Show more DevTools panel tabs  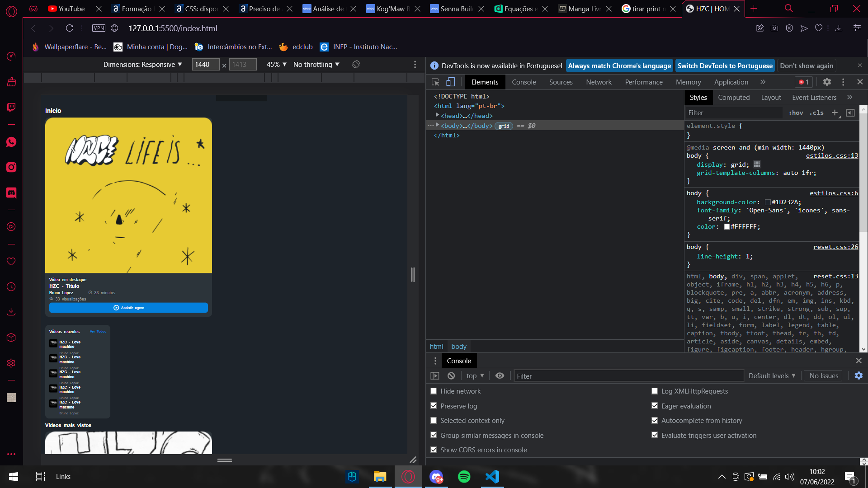point(763,82)
